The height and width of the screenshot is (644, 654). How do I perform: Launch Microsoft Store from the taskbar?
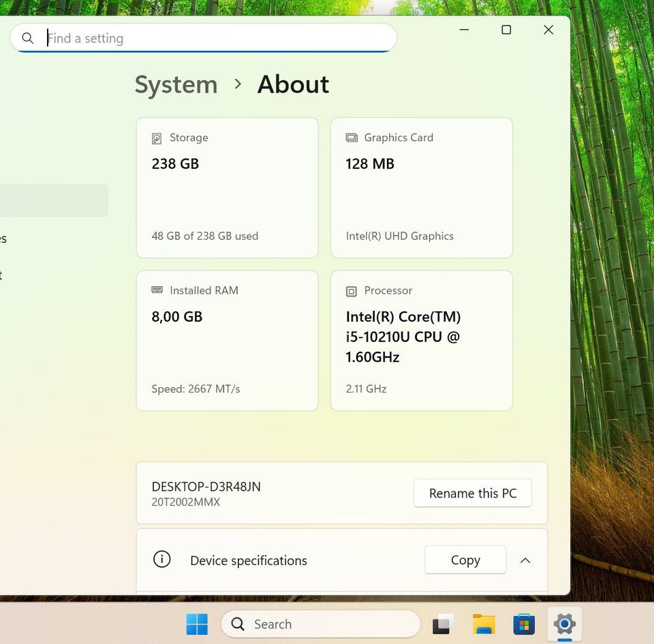point(524,624)
